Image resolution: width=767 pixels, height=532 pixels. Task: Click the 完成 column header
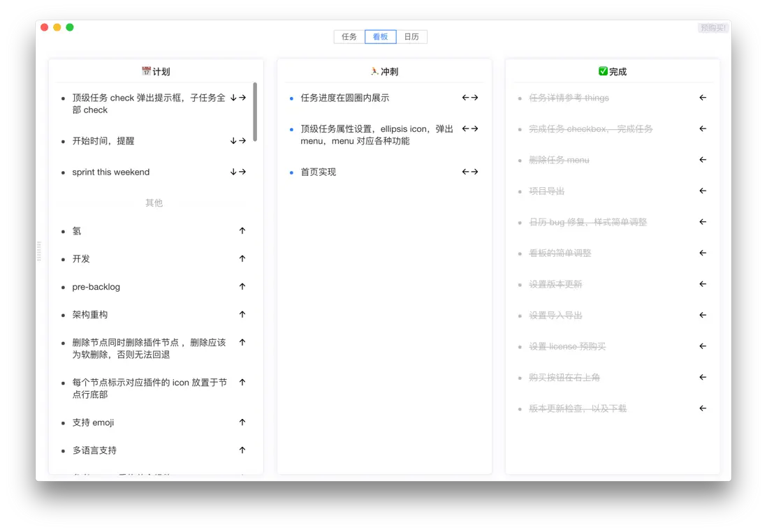(613, 71)
